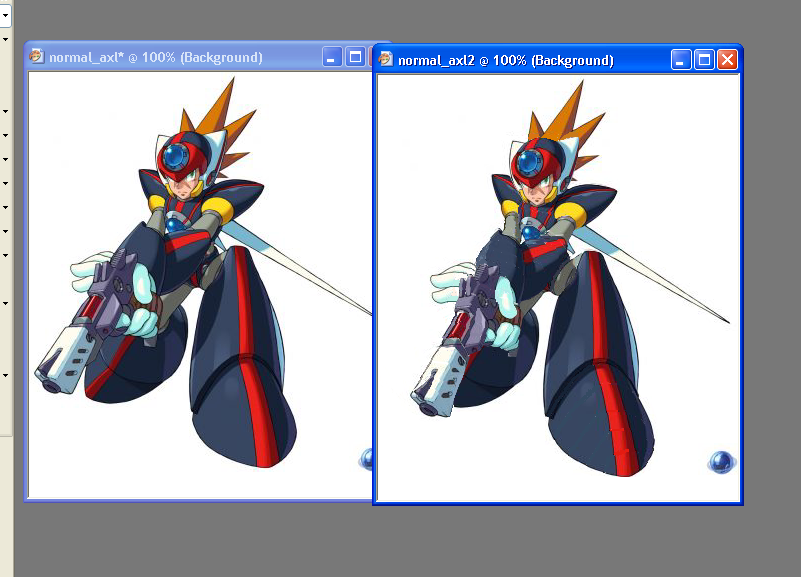The image size is (801, 577).
Task: Select the 'normal_axl2 @ 100% (Background)' title text
Action: click(506, 60)
